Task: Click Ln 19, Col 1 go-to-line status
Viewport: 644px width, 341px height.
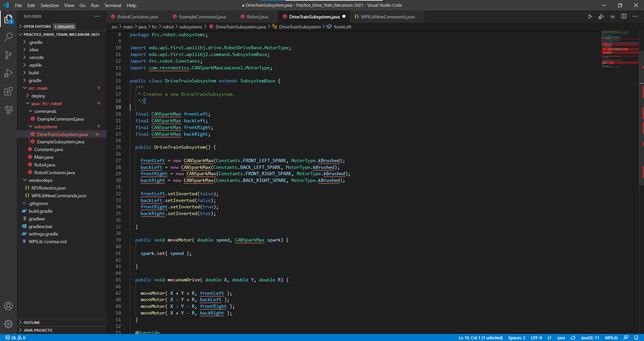Action: tap(480, 338)
